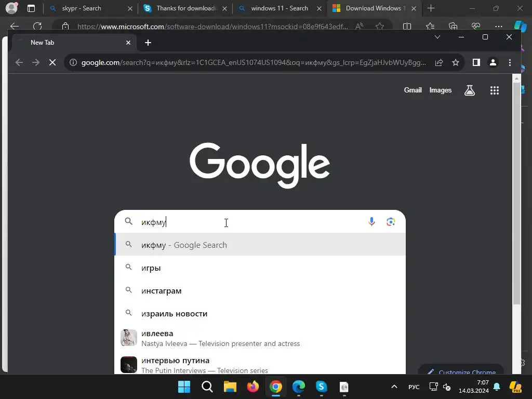Viewport: 532px width, 399px height.
Task: Open Edge split screen icon
Action: point(407,26)
